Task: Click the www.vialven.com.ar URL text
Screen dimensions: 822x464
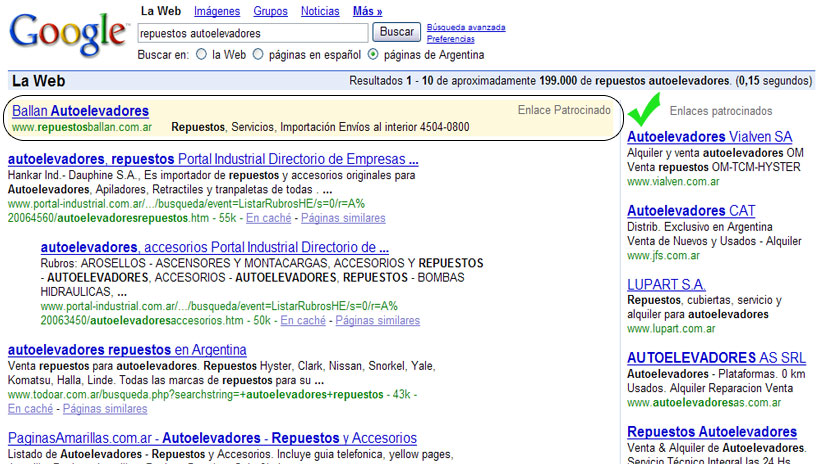Action: pos(673,182)
